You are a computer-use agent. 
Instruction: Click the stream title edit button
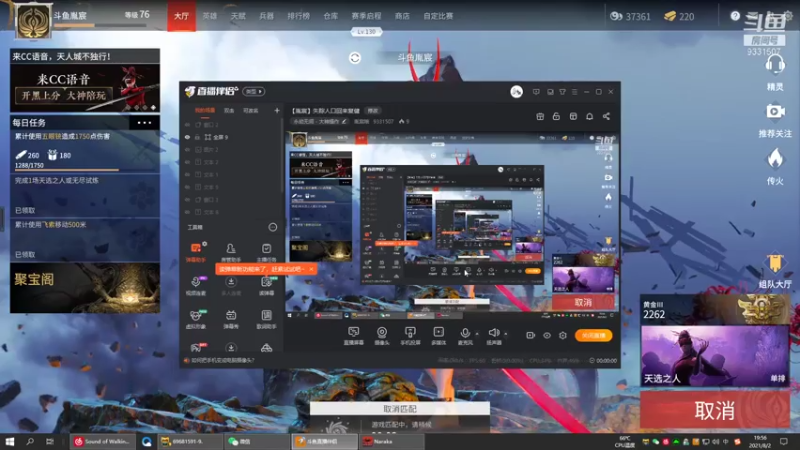tap(373, 110)
